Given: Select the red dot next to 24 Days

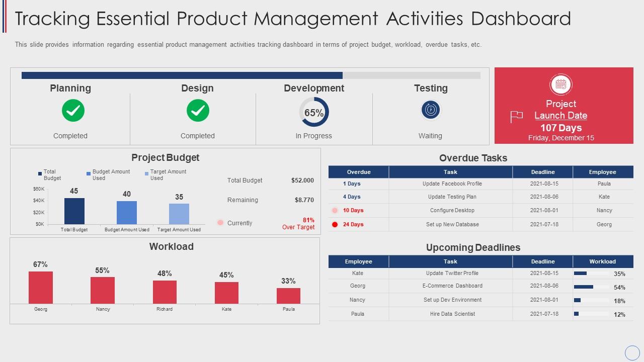Looking at the screenshot, I should coord(334,225).
